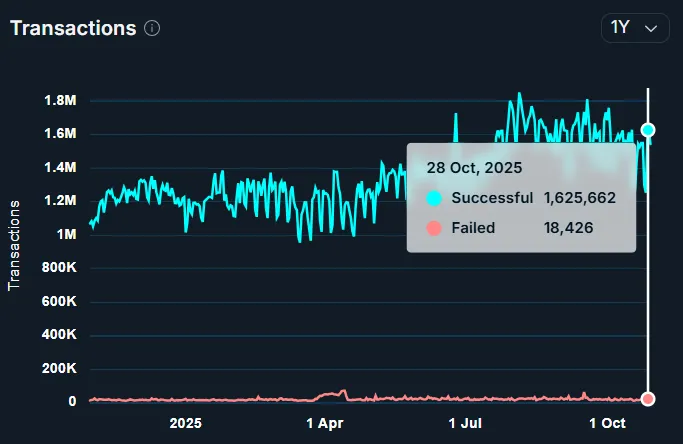Click the cyan Successful marker on the chart line

click(x=648, y=130)
